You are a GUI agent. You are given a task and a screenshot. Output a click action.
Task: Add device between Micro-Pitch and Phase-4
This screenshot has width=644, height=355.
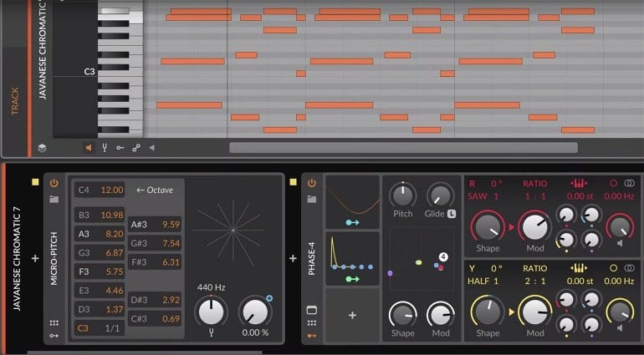293,259
